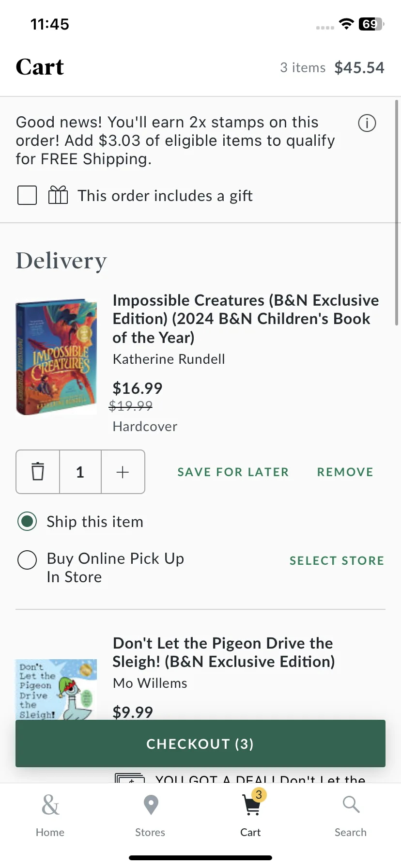Open the Search magnifier tab
The image size is (401, 868).
(351, 816)
